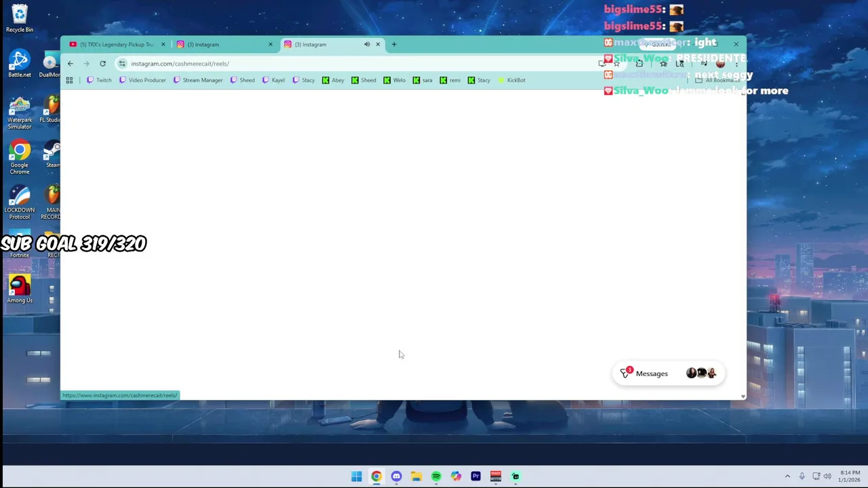Open the sara bookmark
This screenshot has width=868, height=488.
tap(422, 80)
